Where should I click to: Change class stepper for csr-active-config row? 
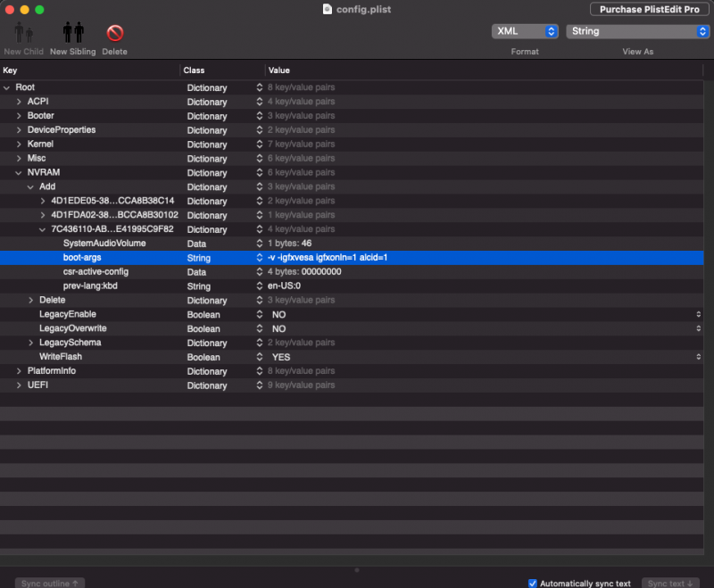[259, 272]
